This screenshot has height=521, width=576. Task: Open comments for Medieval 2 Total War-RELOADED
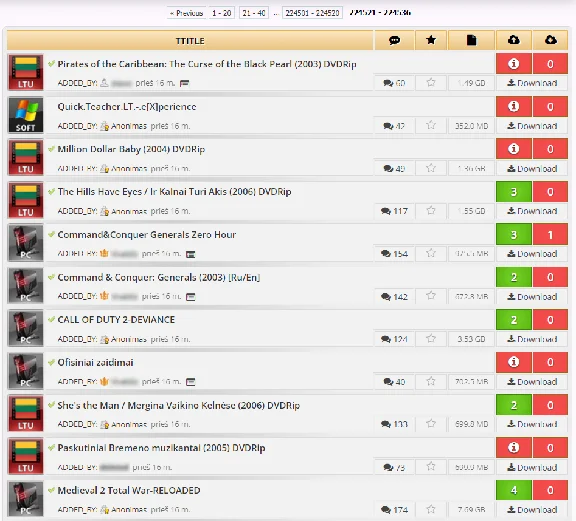(394, 510)
